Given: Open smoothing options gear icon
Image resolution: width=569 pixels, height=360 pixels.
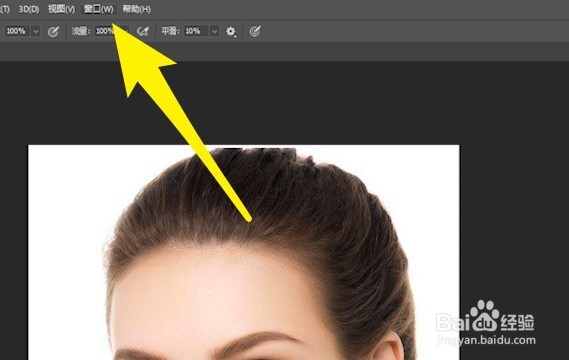Looking at the screenshot, I should pyautogui.click(x=231, y=32).
